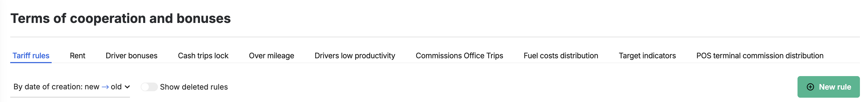Toggle the Show deleted rules switch
Image resolution: width=868 pixels, height=102 pixels.
[x=149, y=87]
